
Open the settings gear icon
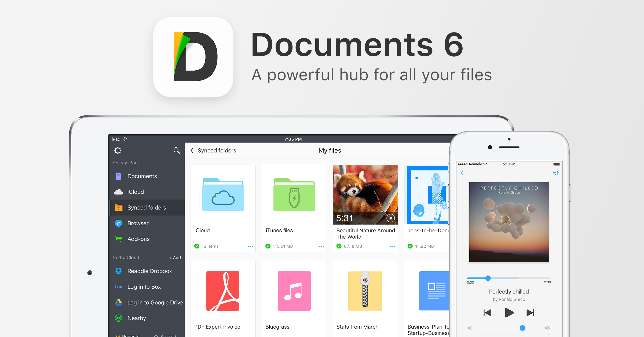(118, 151)
